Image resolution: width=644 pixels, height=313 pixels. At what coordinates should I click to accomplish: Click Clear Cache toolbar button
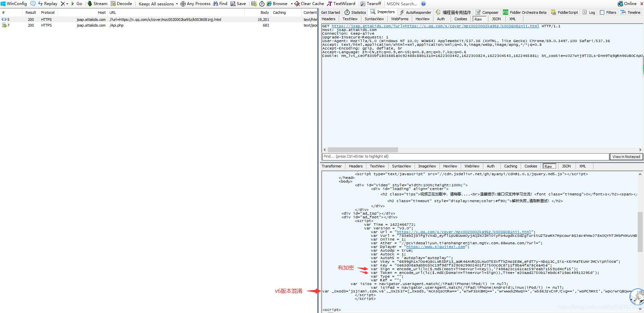coord(309,4)
